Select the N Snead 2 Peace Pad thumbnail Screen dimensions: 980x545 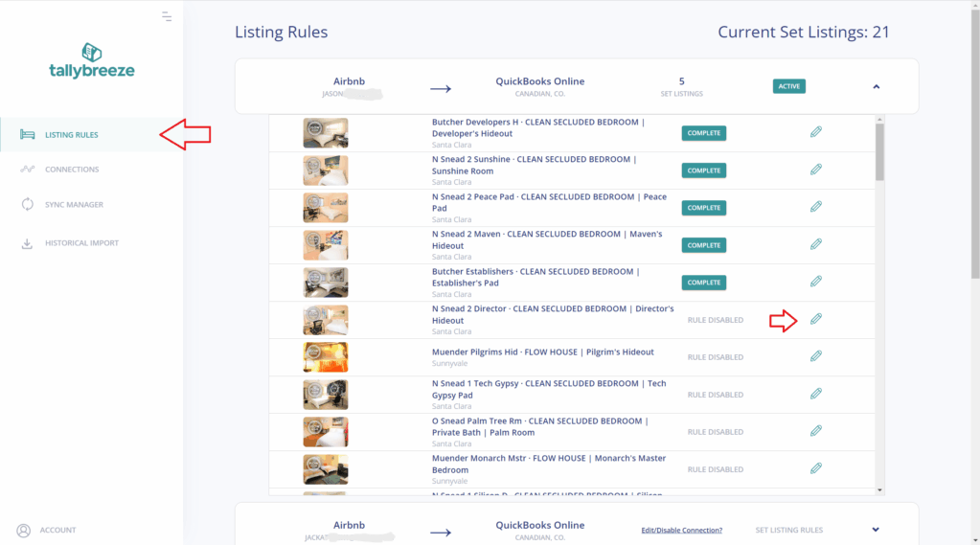(x=326, y=208)
